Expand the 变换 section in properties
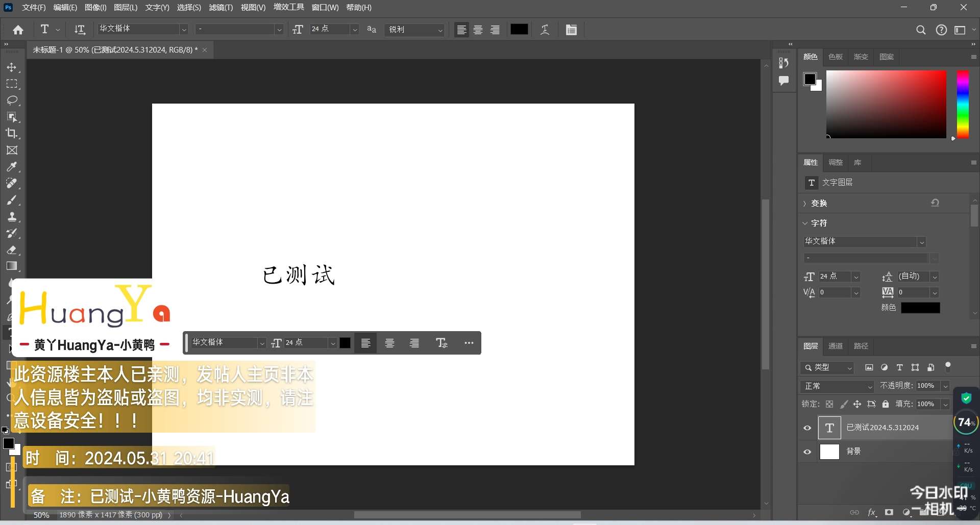 (805, 204)
